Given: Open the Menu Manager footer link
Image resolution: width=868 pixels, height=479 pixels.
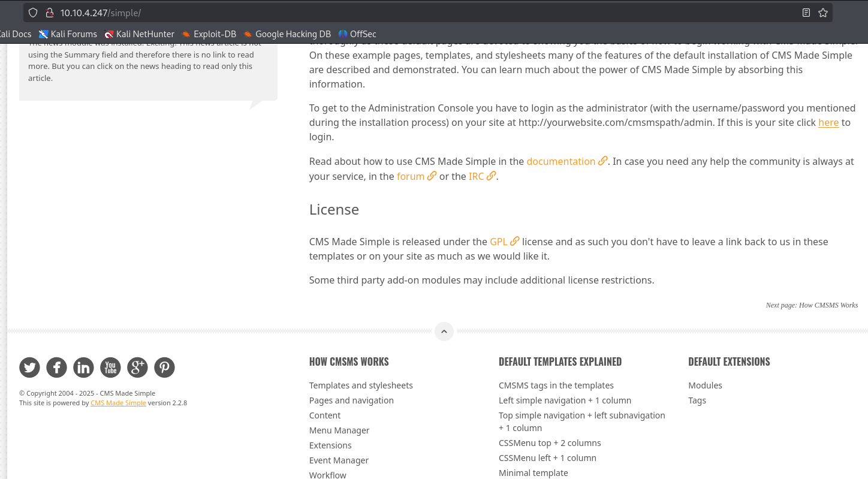Looking at the screenshot, I should click(339, 430).
